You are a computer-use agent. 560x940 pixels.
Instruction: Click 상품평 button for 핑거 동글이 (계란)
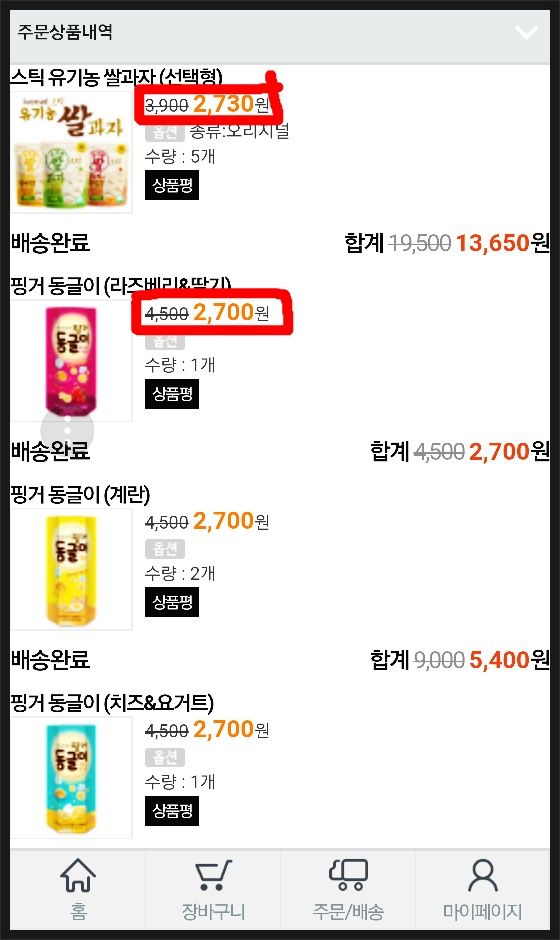click(x=172, y=602)
